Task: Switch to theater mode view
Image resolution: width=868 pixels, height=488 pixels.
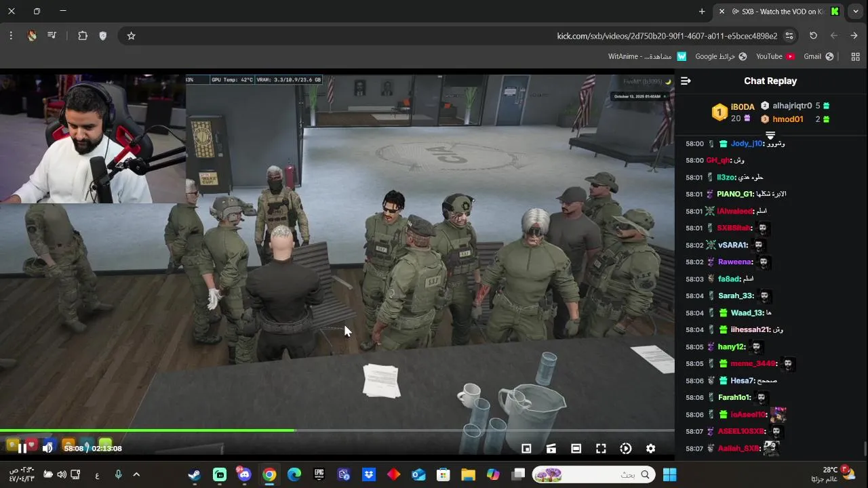Action: point(576,448)
